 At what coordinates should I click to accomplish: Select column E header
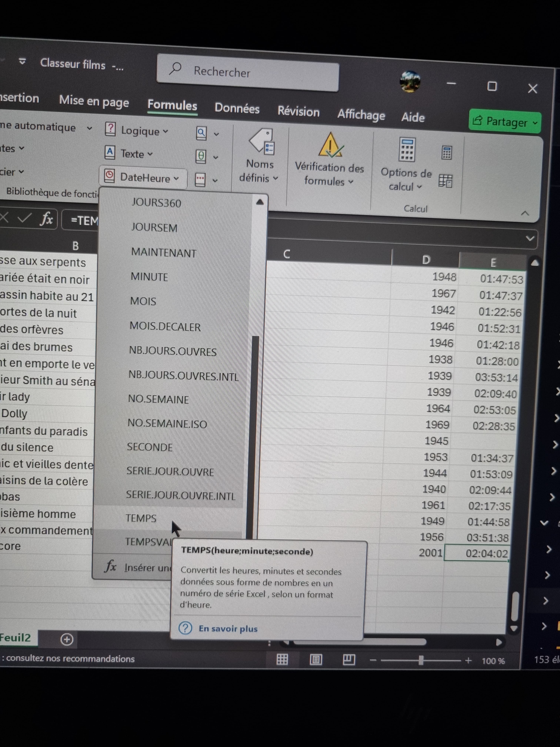pyautogui.click(x=493, y=262)
